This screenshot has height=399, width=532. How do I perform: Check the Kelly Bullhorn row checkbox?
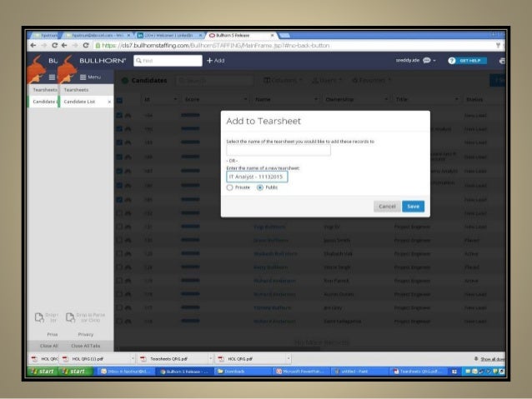coord(119,267)
